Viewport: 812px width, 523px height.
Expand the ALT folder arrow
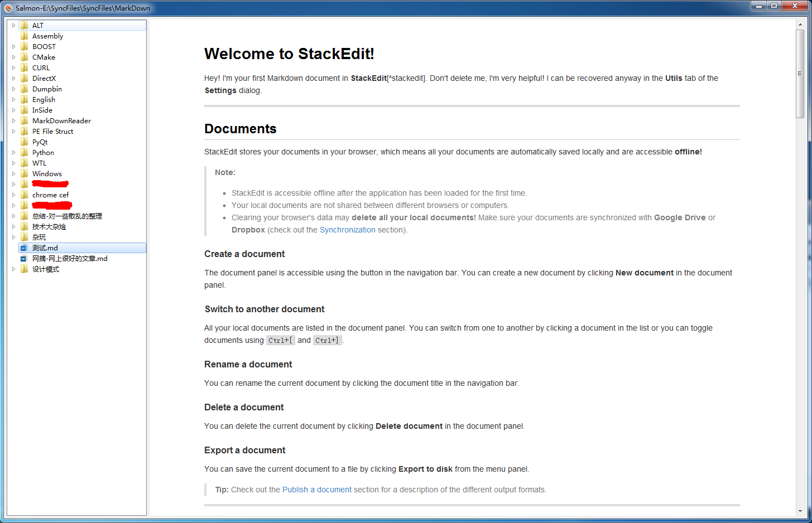tap(14, 25)
